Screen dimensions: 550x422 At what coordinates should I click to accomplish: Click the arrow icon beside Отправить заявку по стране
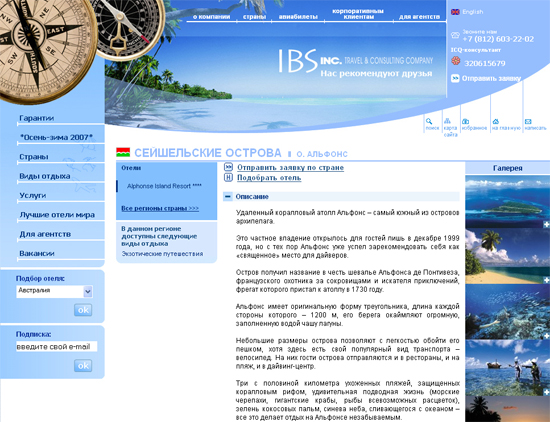click(x=228, y=167)
